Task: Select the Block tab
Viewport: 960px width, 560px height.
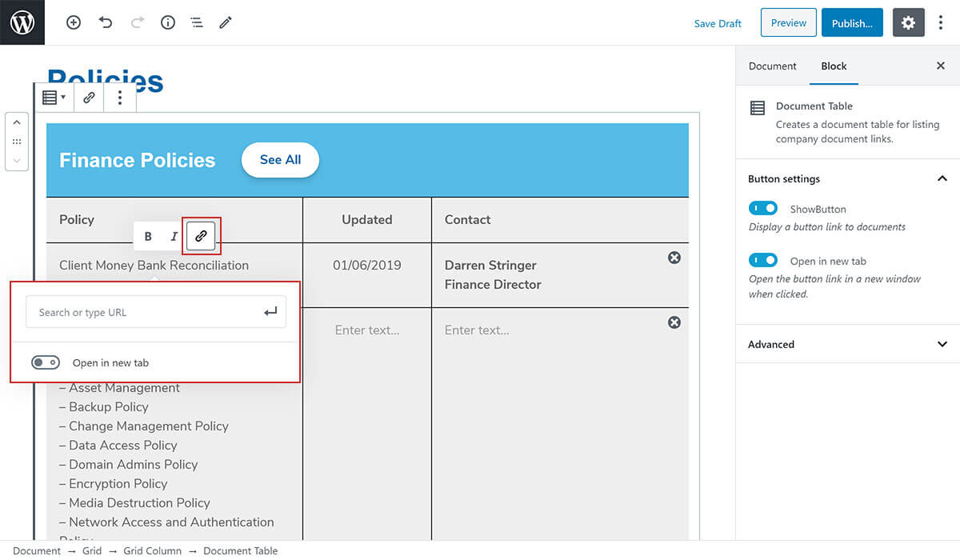Action: click(x=834, y=66)
